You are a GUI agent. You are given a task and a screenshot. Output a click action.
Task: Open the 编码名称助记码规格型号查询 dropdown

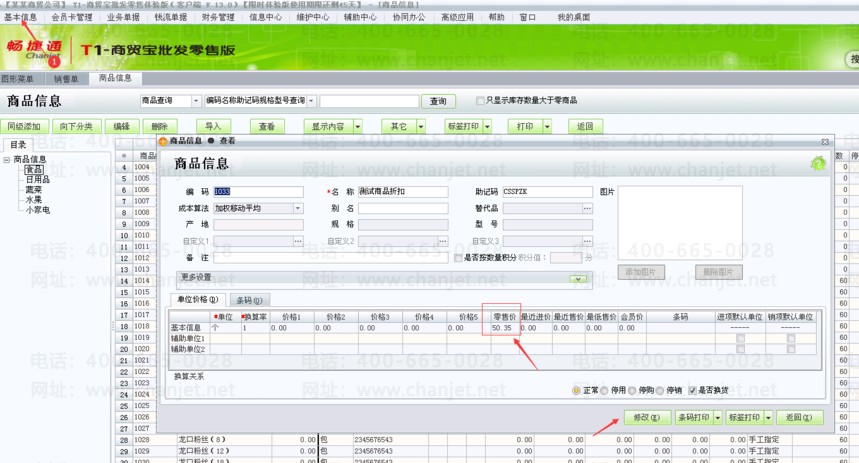311,101
